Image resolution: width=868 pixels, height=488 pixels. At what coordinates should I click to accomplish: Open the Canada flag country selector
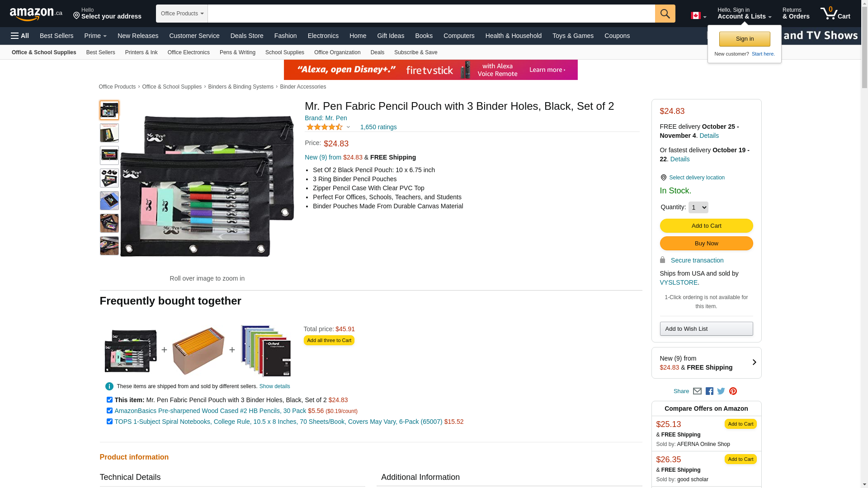click(698, 16)
